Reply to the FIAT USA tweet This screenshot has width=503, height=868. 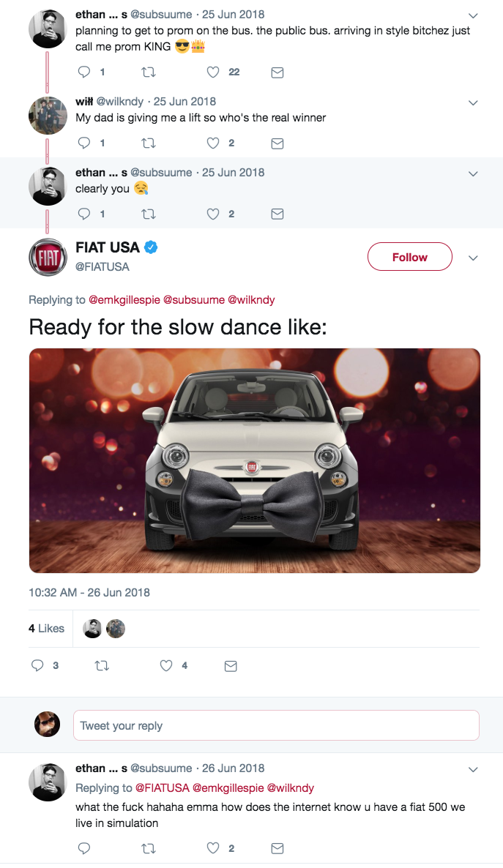(37, 666)
